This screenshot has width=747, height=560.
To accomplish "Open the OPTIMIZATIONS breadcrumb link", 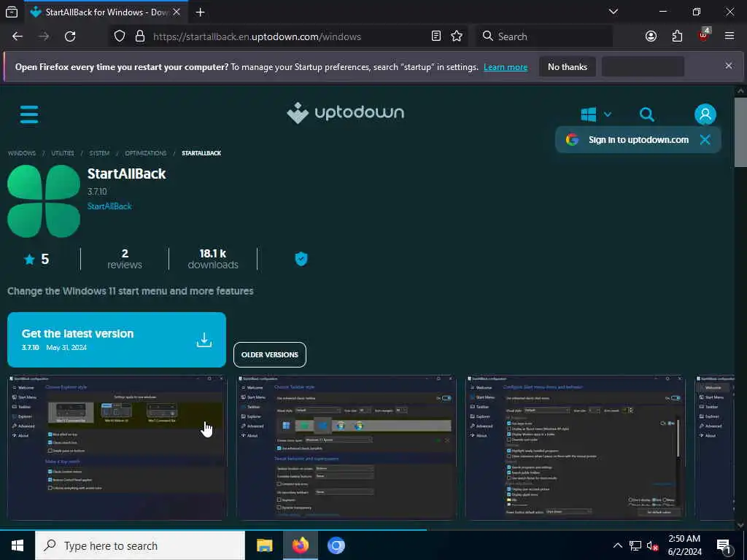I will point(146,153).
